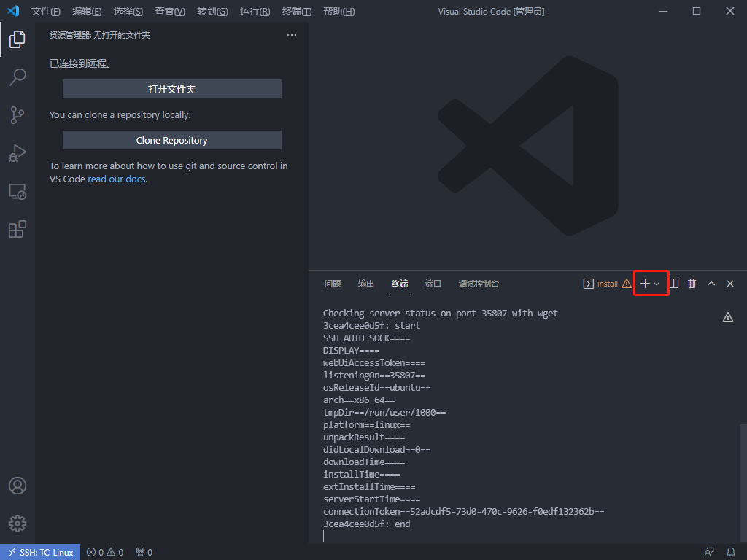Click the 已连接到远程 message text

pos(80,63)
